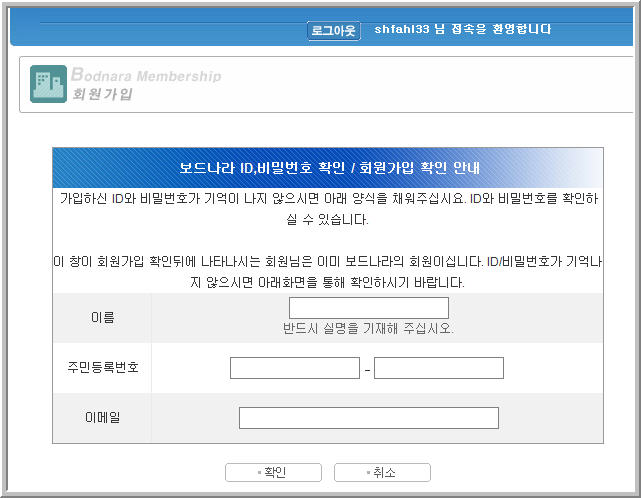The width and height of the screenshot is (641, 498).
Task: Click the 로그아웃 logout button
Action: [334, 31]
